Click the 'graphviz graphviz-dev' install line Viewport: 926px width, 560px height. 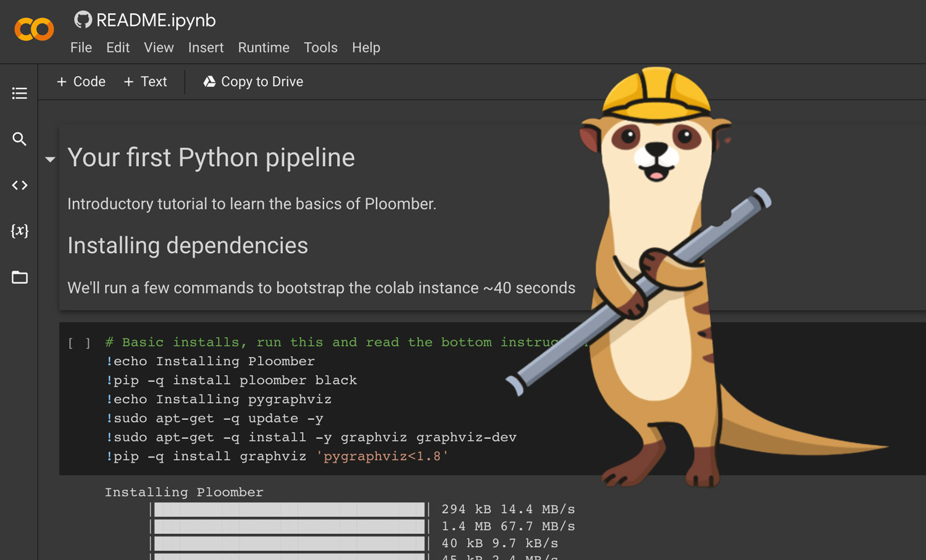[311, 438]
